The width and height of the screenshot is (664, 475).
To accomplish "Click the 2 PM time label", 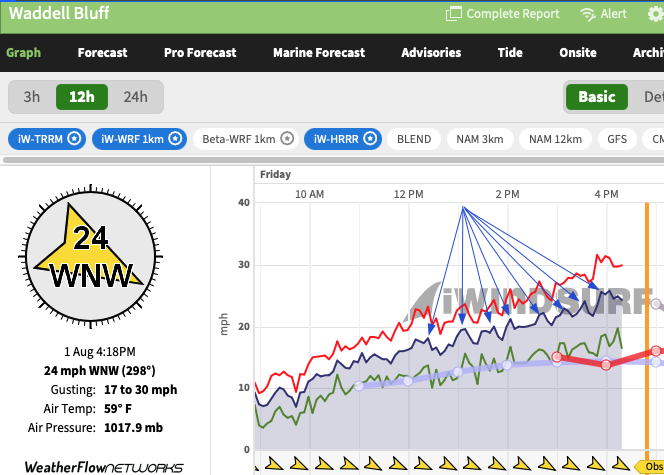I will pyautogui.click(x=507, y=194).
